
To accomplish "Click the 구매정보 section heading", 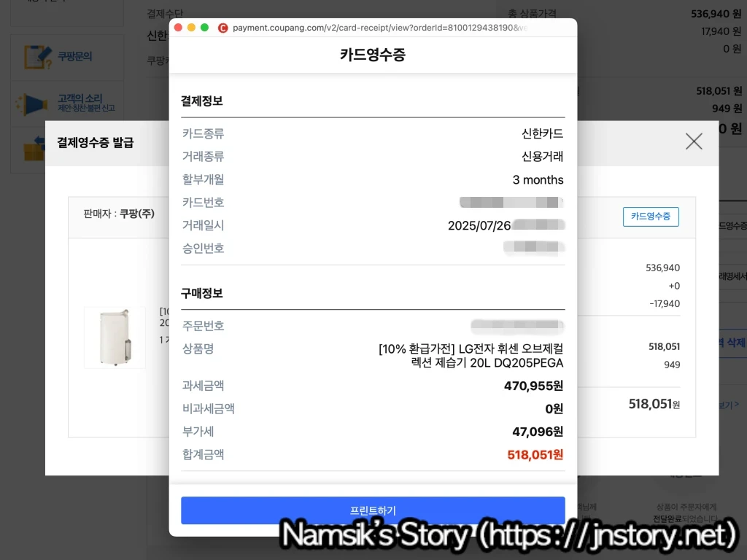I will coord(202,293).
